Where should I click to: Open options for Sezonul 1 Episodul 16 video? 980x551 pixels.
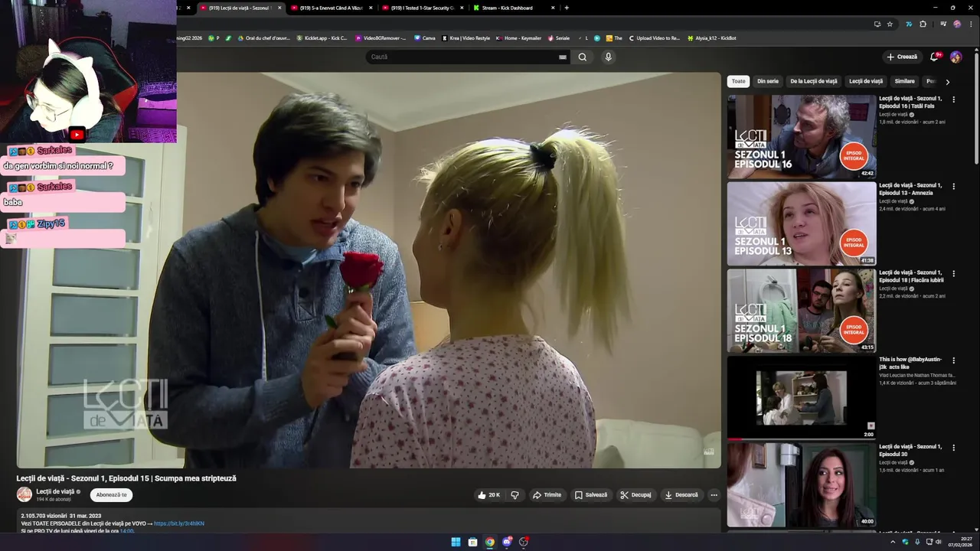coord(953,99)
